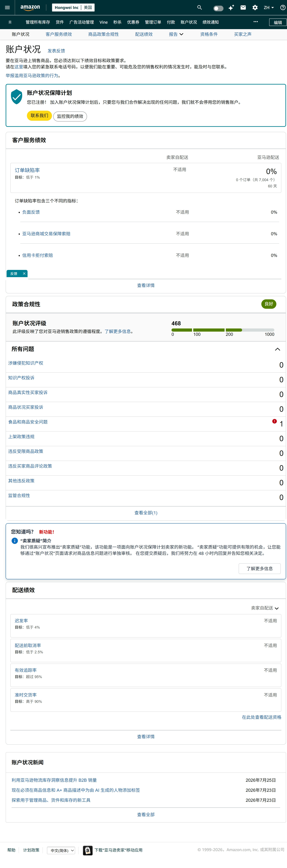Image resolution: width=287 pixels, height=868 pixels.
Task: Open 绩效通知 in the navigation bar
Action: [x=210, y=22]
